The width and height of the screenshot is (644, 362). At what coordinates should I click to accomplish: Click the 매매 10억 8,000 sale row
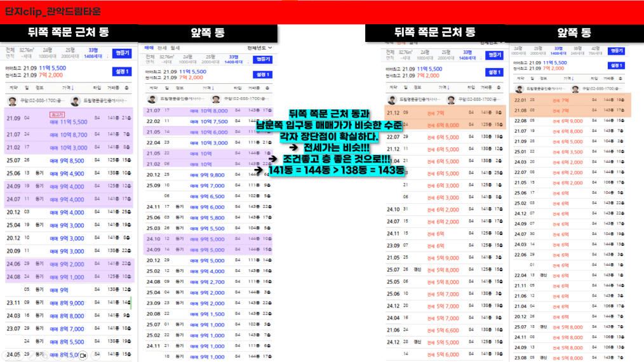208,111
